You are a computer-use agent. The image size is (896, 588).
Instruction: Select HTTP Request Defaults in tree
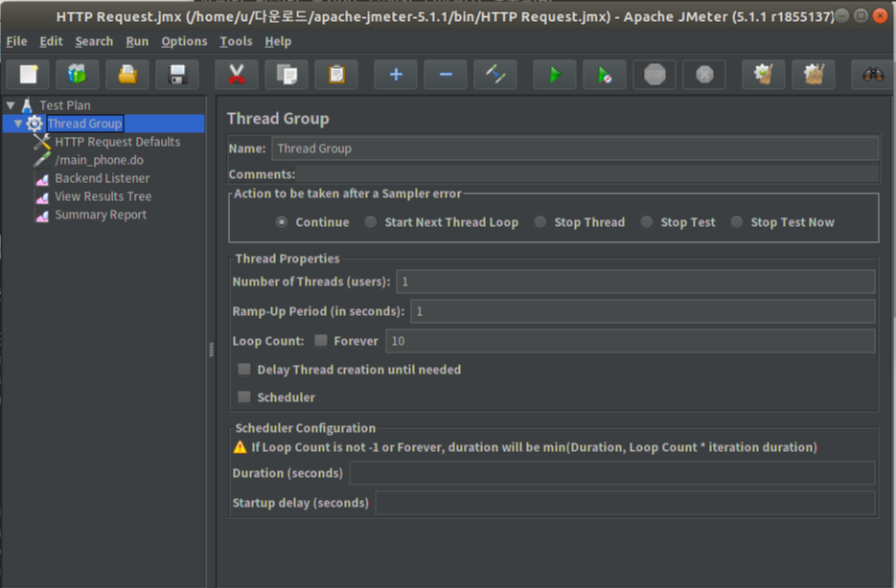click(x=117, y=142)
